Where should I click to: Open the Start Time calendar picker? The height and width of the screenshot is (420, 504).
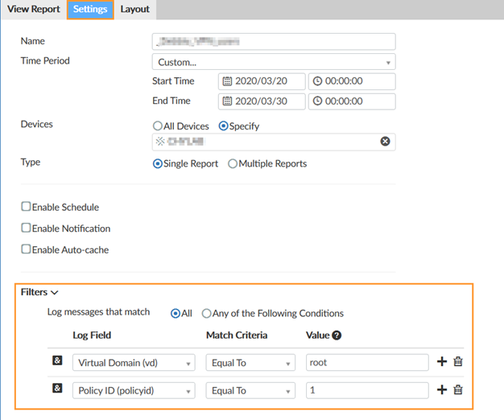coord(228,81)
